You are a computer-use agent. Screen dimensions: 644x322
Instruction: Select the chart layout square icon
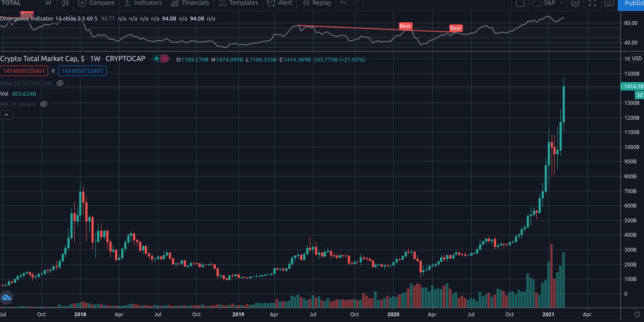tap(520, 3)
